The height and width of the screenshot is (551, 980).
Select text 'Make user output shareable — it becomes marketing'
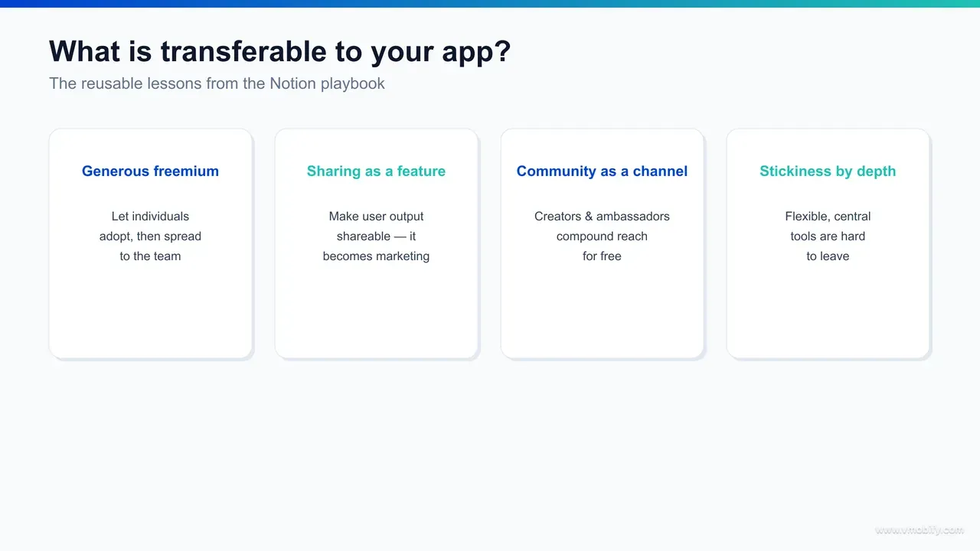coord(376,236)
